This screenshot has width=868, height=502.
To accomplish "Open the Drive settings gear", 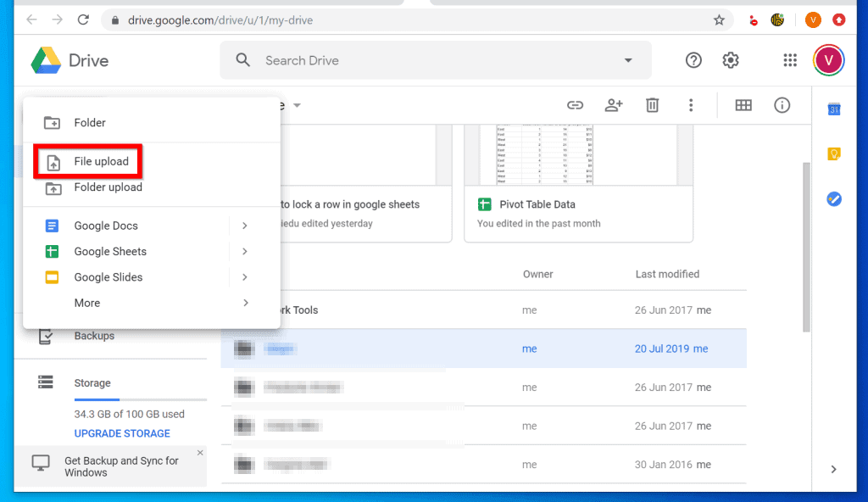I will pos(730,60).
